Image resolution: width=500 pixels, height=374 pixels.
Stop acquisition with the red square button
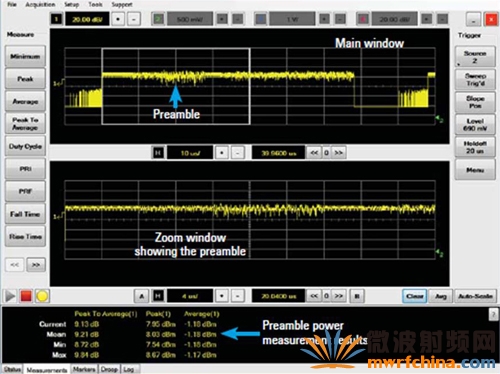point(26,296)
